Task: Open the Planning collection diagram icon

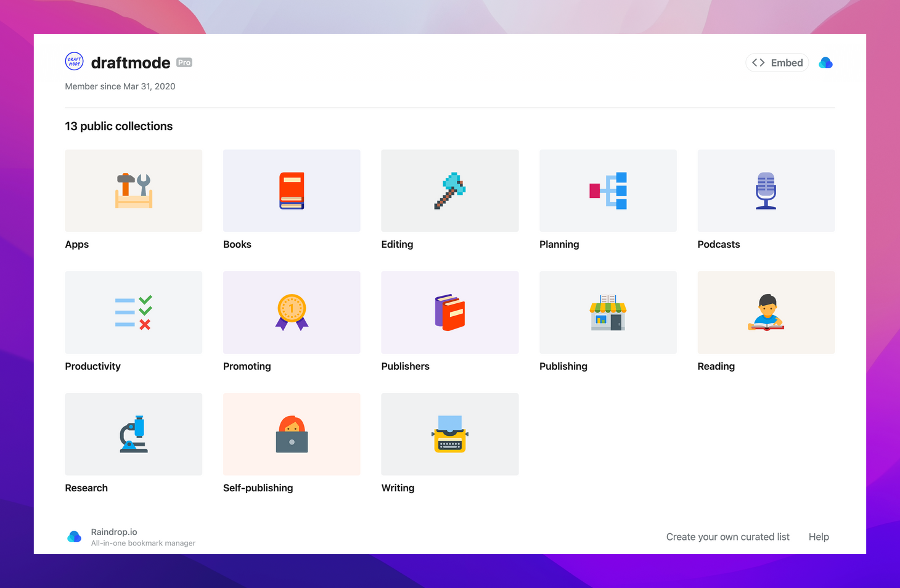Action: (608, 190)
